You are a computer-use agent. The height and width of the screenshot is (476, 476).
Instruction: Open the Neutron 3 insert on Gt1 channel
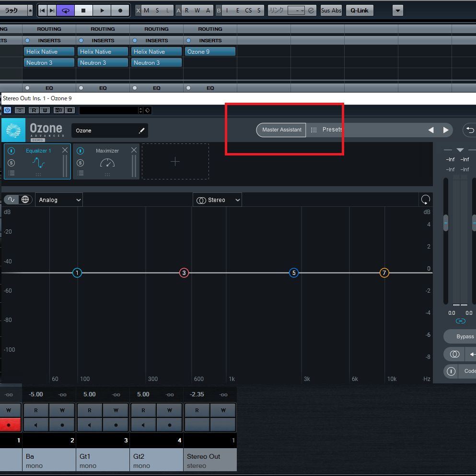click(x=103, y=62)
